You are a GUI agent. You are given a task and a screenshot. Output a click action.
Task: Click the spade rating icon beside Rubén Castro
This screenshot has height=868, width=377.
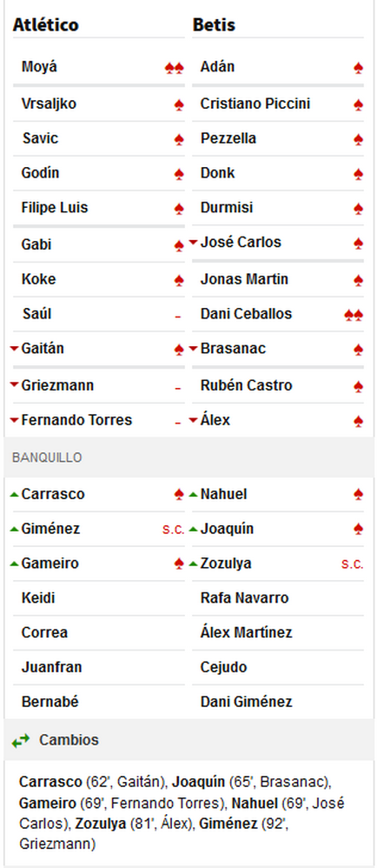pos(358,386)
